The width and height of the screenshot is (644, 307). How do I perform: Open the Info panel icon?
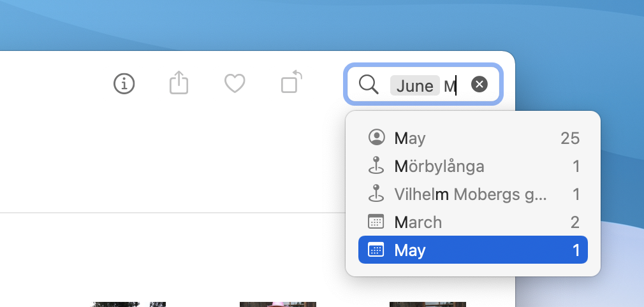click(124, 83)
